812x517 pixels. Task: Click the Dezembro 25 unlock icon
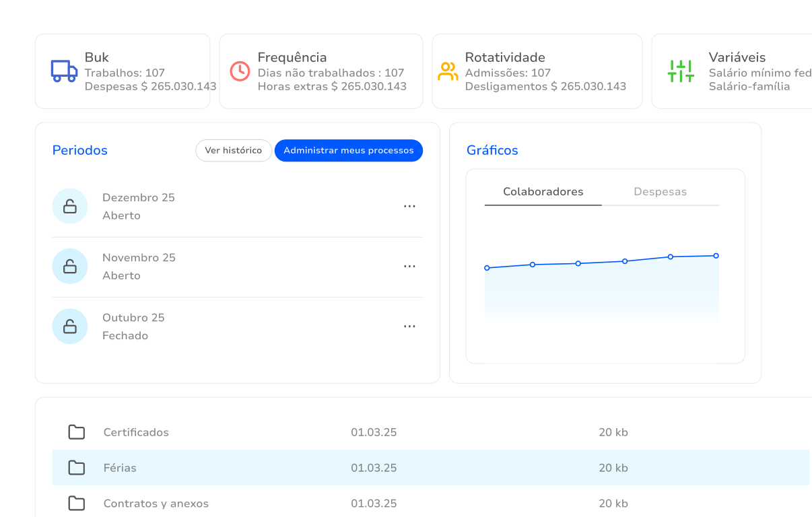[x=70, y=207]
